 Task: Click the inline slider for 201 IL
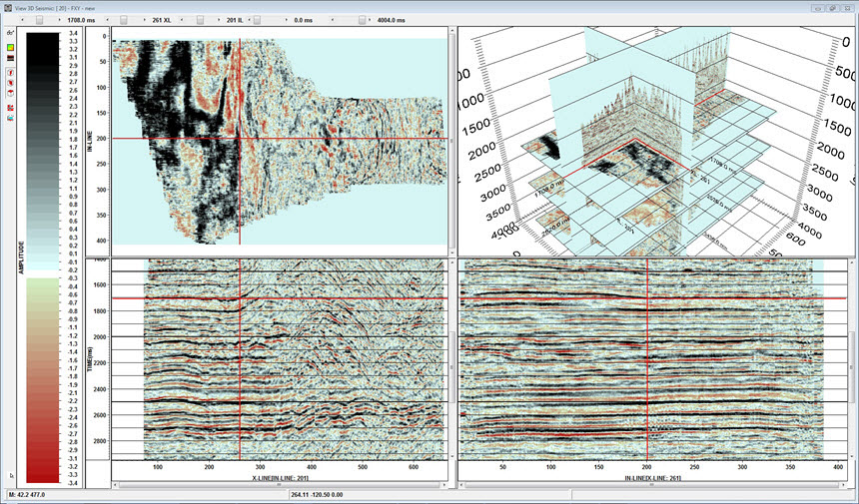[x=202, y=19]
